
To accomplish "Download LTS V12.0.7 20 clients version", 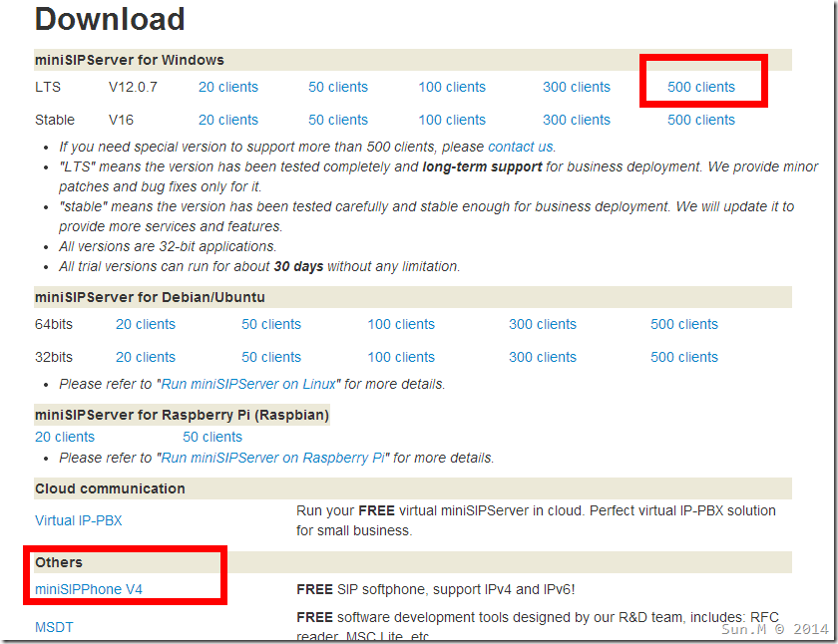I will click(x=227, y=87).
